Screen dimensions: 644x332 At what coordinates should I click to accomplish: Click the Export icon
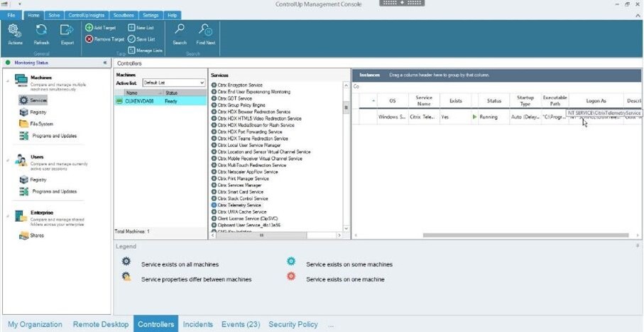tap(67, 30)
